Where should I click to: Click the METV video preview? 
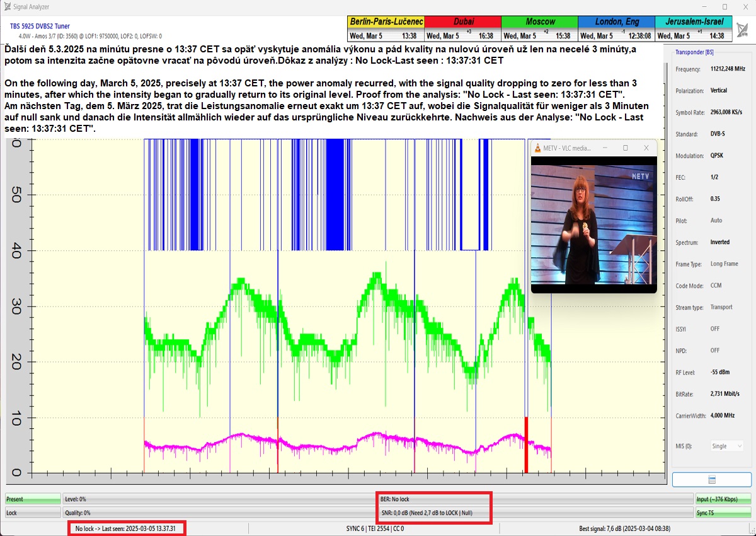click(x=593, y=224)
